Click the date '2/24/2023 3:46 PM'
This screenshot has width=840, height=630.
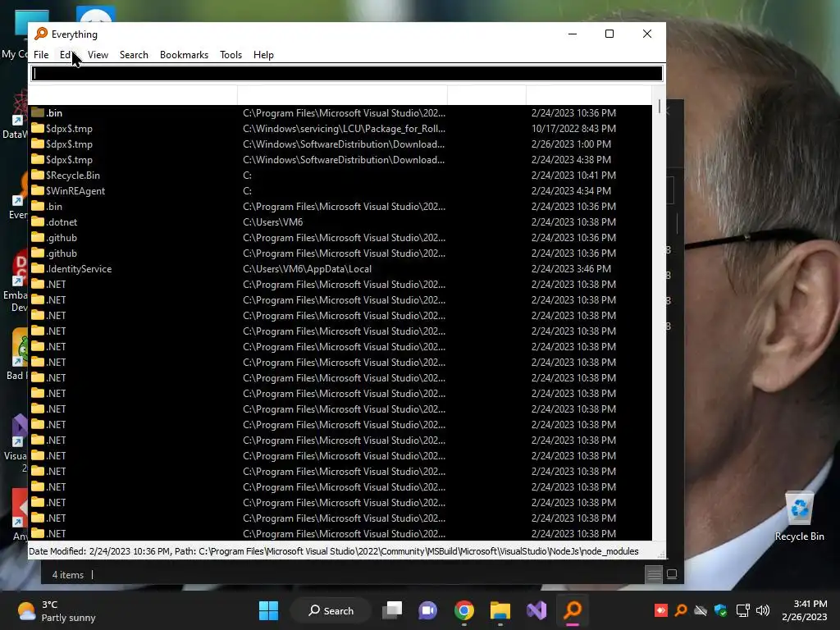coord(571,268)
